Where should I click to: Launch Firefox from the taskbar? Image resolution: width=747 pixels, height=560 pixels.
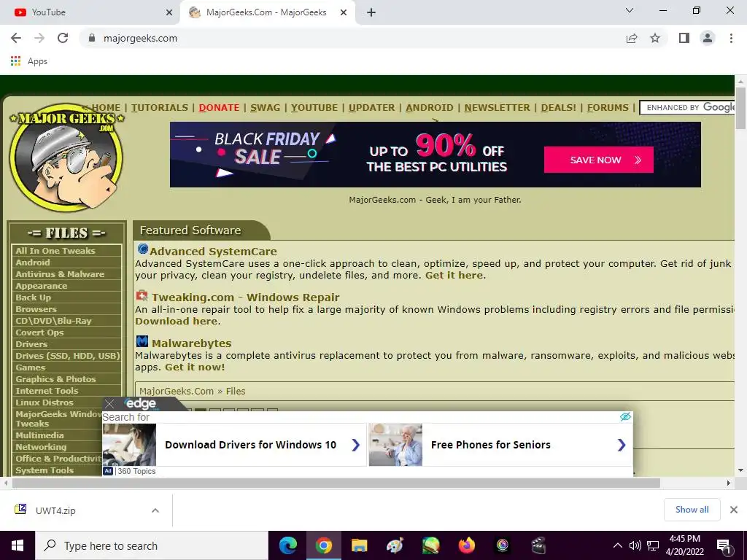pyautogui.click(x=466, y=545)
